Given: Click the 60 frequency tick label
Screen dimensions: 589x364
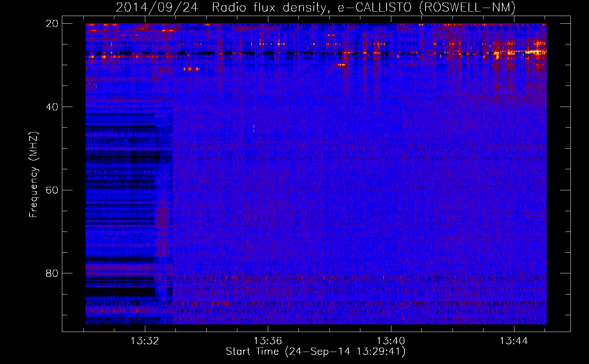Looking at the screenshot, I should 52,190.
